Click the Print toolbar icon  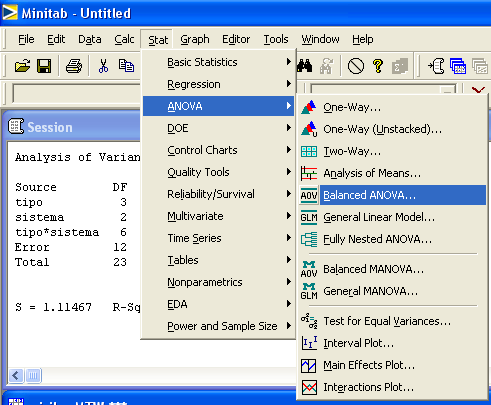(x=74, y=66)
